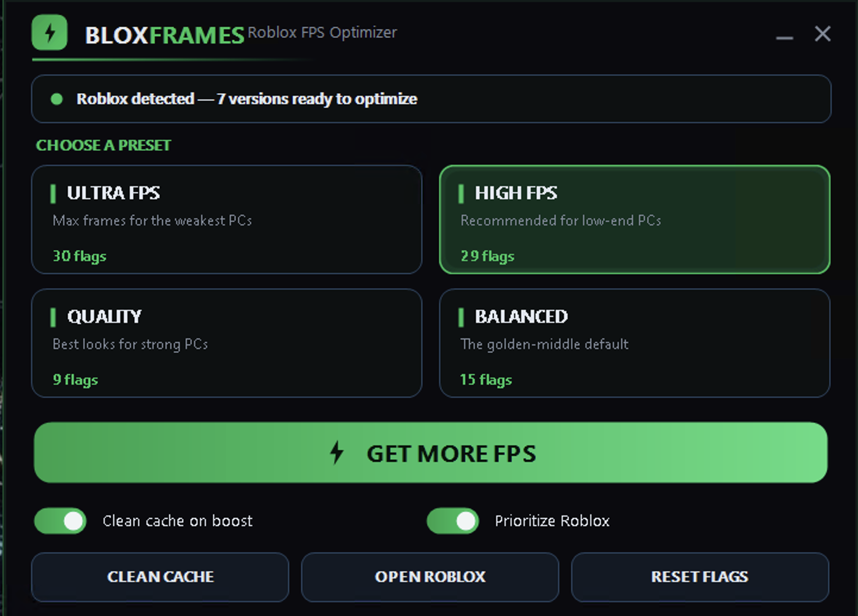The image size is (858, 616).
Task: Launch Roblox with OPEN ROBLOX button
Action: [430, 577]
